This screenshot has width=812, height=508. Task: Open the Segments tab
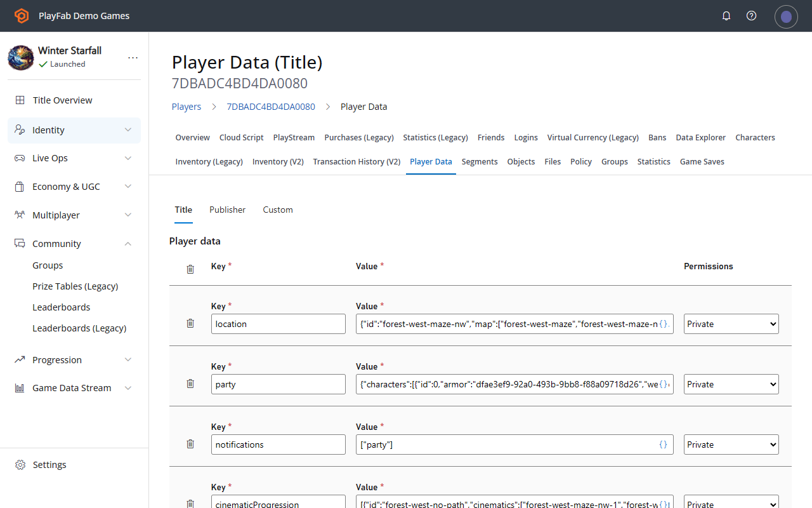[480, 162]
